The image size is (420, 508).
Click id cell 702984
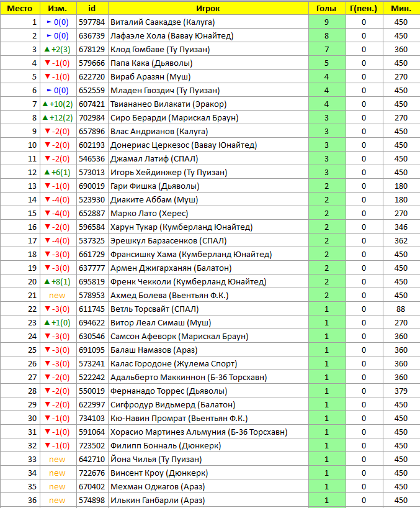pos(92,117)
